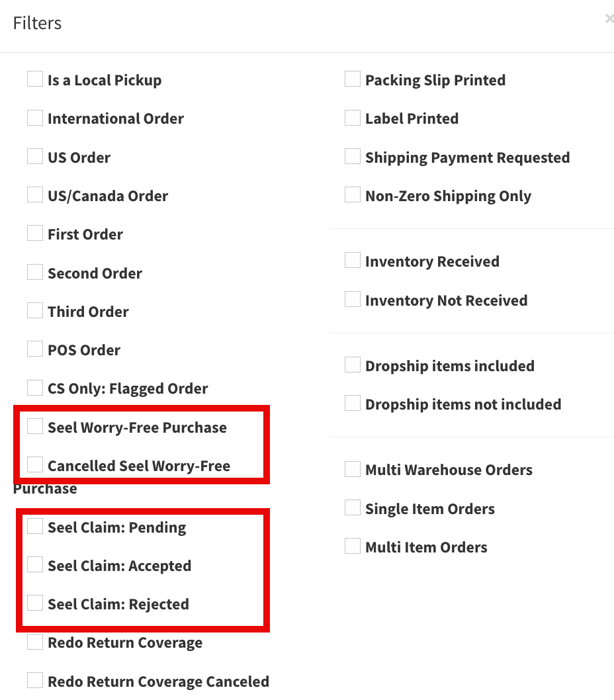
Task: Check the Seel Claim: Rejected box
Action: point(35,603)
